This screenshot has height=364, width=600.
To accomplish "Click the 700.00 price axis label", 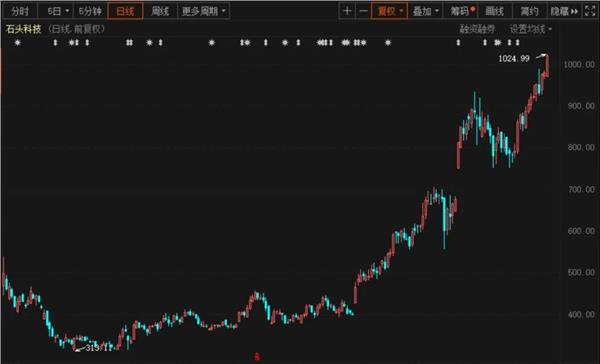I will (x=581, y=189).
